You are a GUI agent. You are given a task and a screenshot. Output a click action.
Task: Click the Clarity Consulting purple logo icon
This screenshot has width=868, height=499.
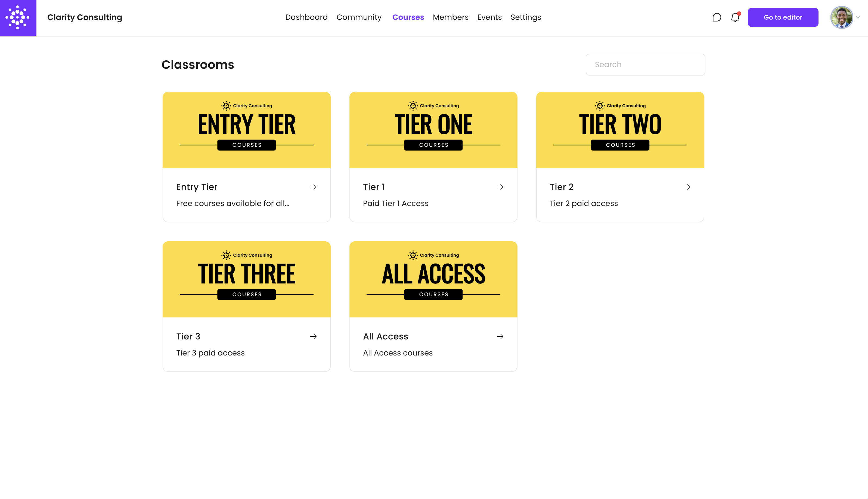coord(18,18)
